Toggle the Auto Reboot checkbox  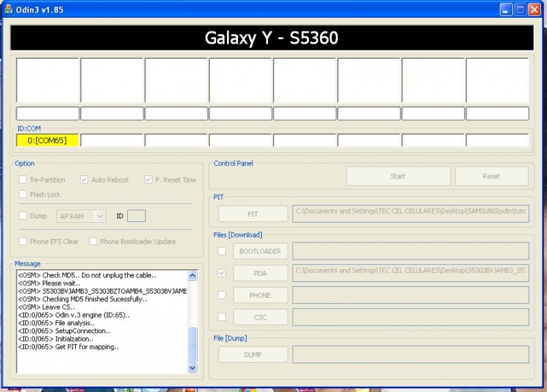pos(83,180)
